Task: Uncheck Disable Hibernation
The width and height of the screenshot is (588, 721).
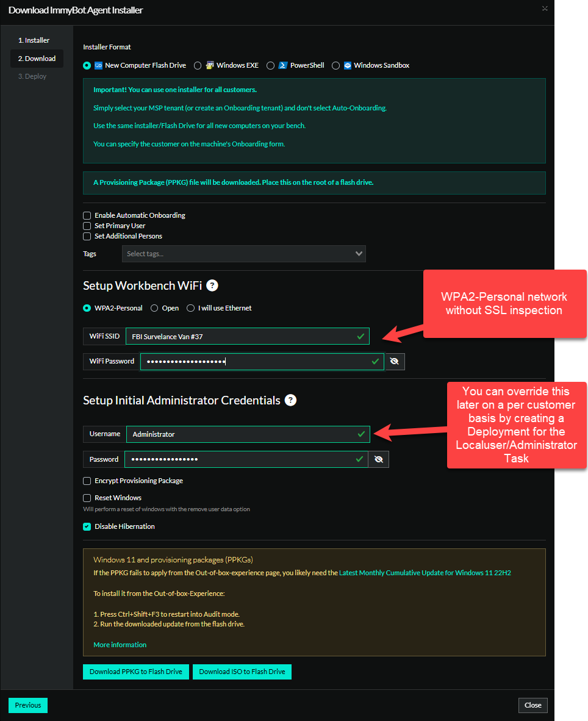Action: (87, 526)
